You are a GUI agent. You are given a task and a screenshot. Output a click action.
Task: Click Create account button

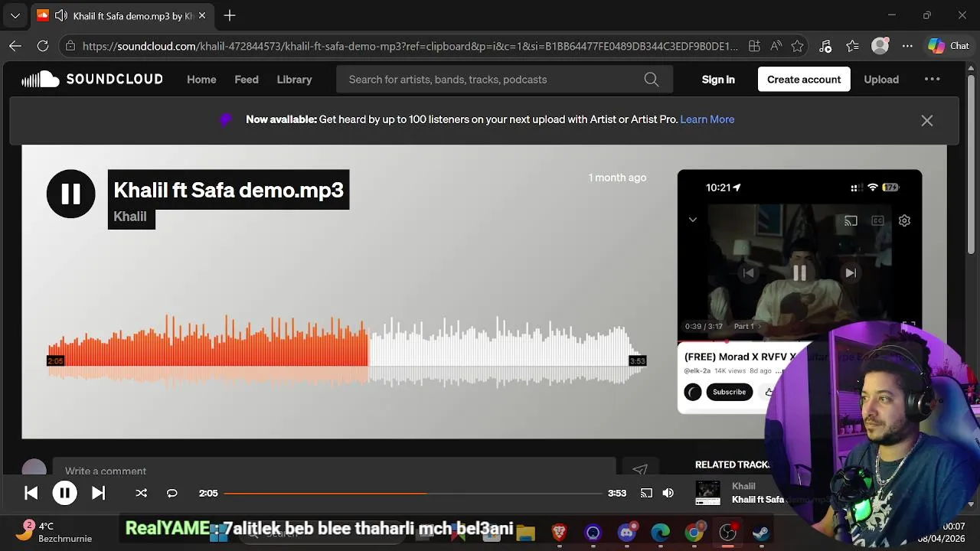pyautogui.click(x=804, y=80)
